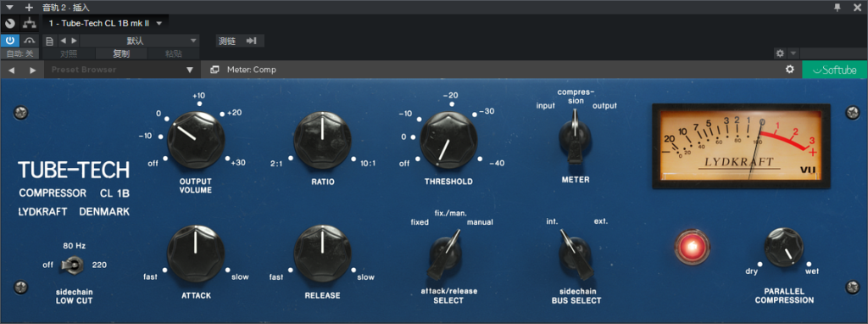The height and width of the screenshot is (324, 868).
Task: Pin the plugin window
Action: pos(837,7)
